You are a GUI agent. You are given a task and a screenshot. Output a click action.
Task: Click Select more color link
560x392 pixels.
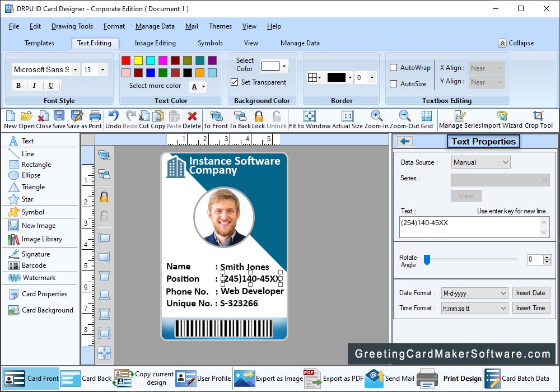(x=155, y=86)
